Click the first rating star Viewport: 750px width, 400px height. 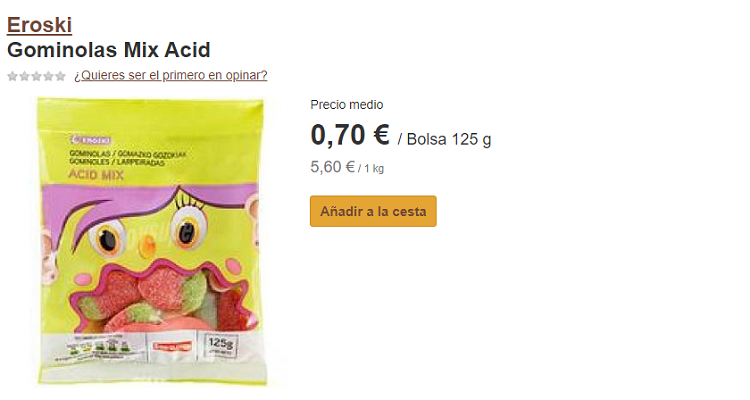pyautogui.click(x=12, y=76)
